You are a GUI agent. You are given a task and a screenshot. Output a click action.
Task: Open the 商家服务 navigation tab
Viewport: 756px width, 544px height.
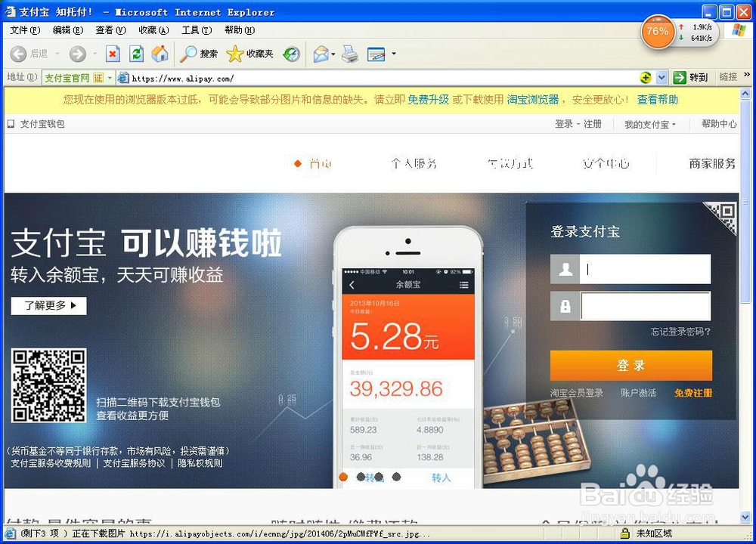712,163
